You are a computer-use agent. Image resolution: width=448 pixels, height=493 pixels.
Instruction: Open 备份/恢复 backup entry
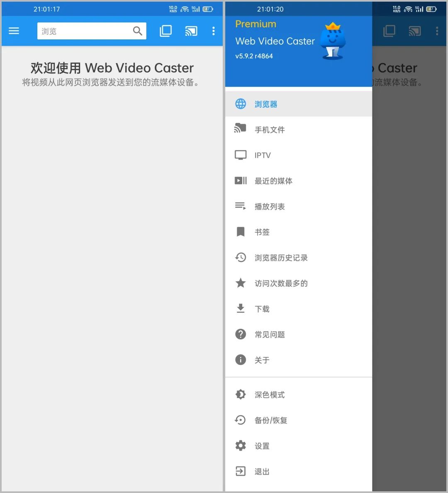coord(299,420)
